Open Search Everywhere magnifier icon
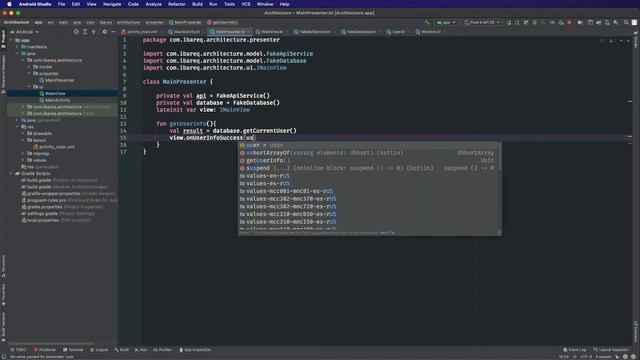Screen dimensions: 640x360 coord(626,22)
